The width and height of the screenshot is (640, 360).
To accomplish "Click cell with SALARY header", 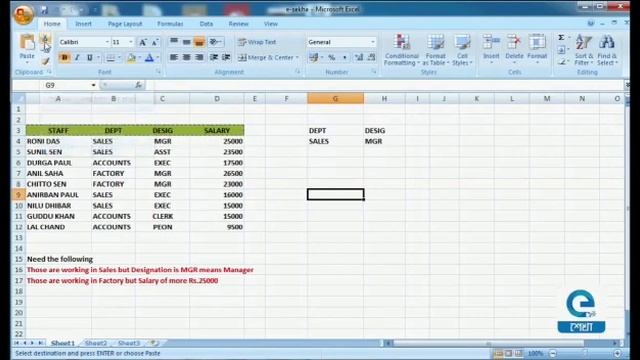I will tap(217, 131).
